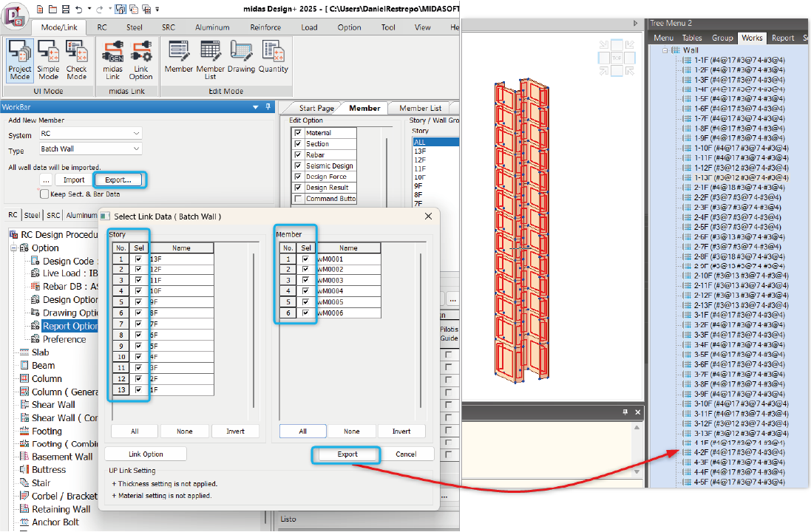Open the WorkBar dropdown arrow
811x532 pixels.
pyautogui.click(x=256, y=107)
